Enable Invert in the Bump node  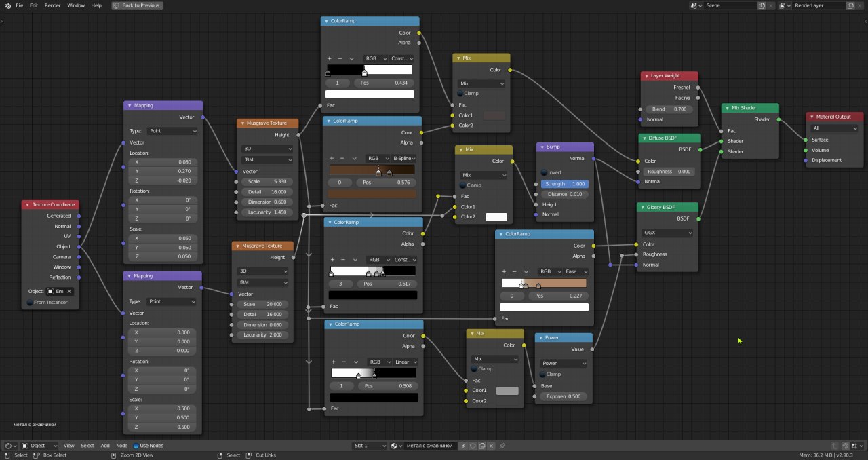(x=543, y=172)
